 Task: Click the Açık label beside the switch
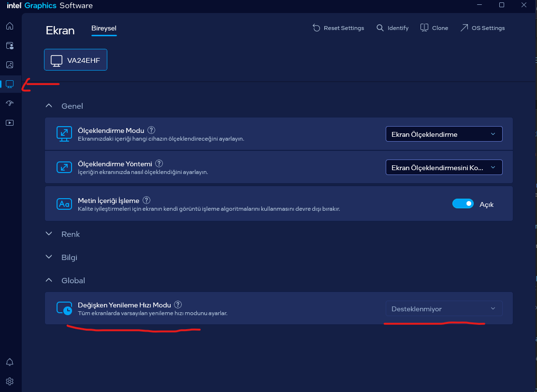click(486, 204)
